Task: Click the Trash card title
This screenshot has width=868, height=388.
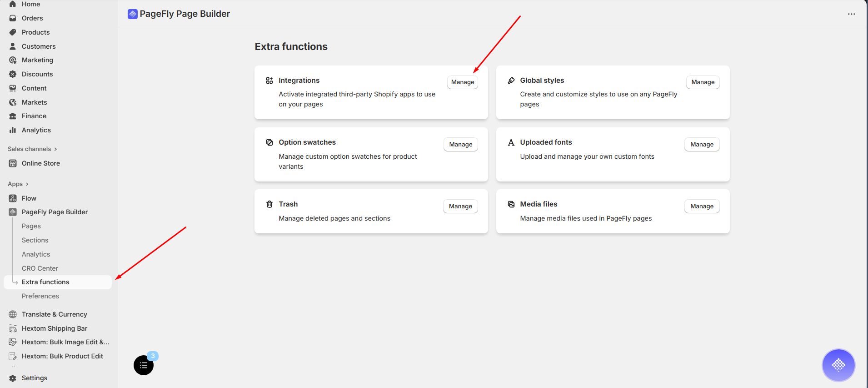Action: coord(288,204)
